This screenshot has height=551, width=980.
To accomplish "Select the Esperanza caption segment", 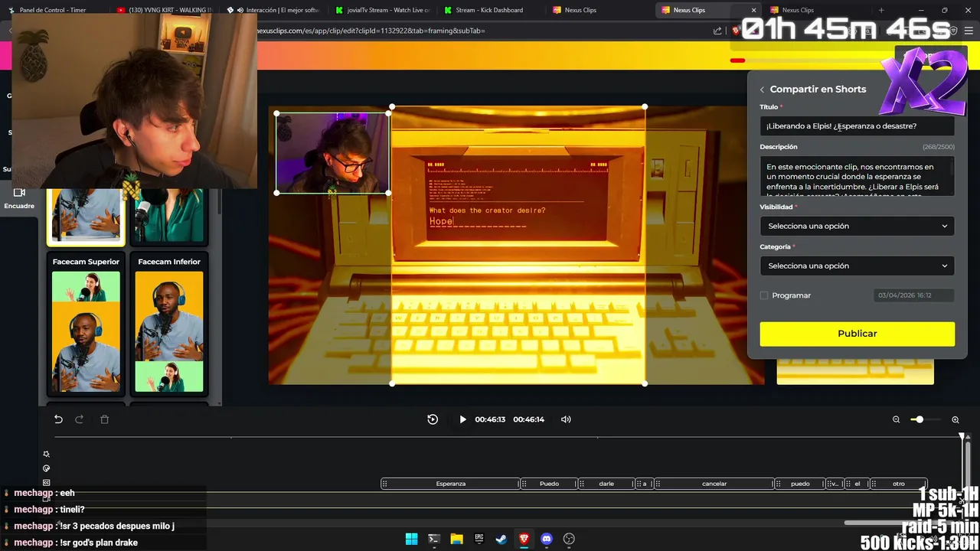I will pyautogui.click(x=451, y=484).
